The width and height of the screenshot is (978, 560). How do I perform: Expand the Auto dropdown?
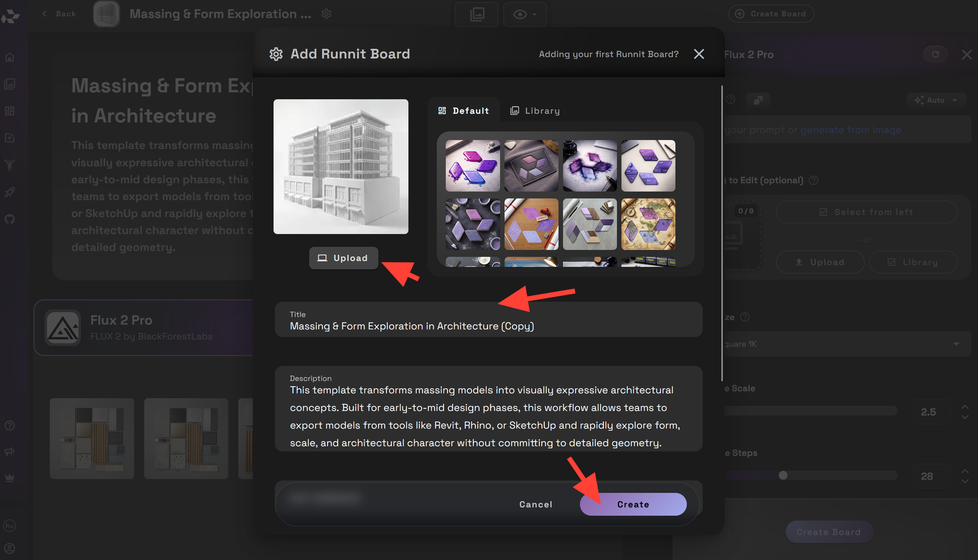tap(936, 100)
